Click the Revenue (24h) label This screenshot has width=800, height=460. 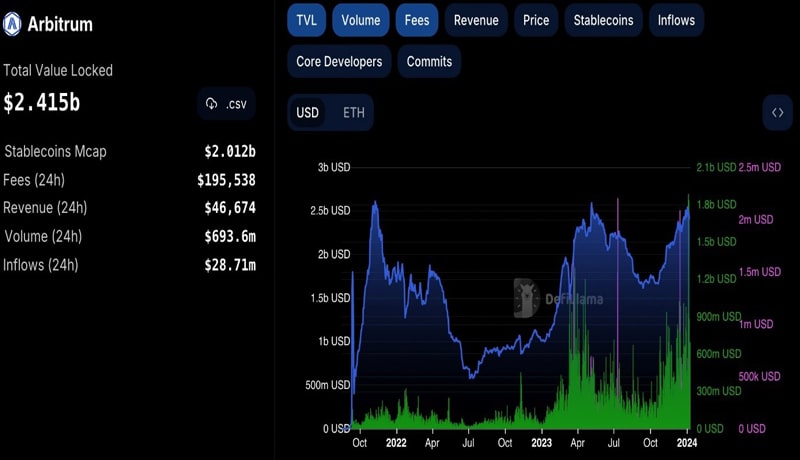45,208
